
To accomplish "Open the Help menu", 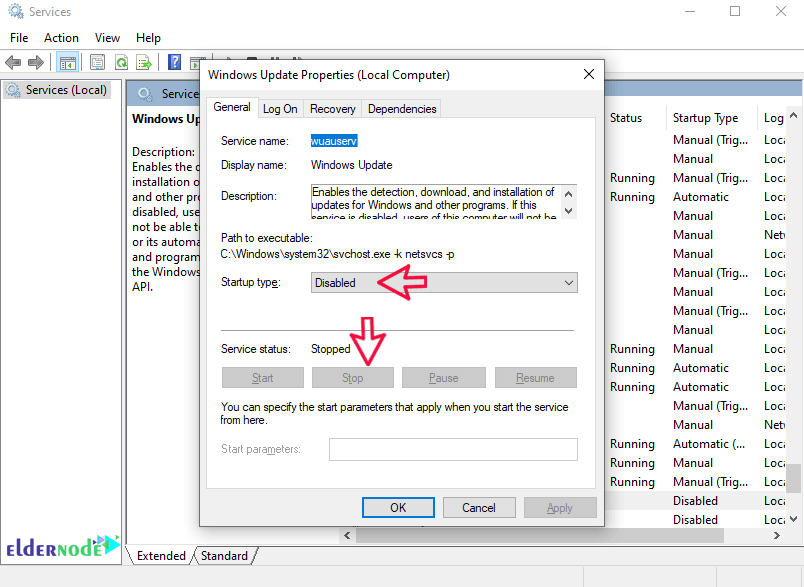I will point(148,38).
